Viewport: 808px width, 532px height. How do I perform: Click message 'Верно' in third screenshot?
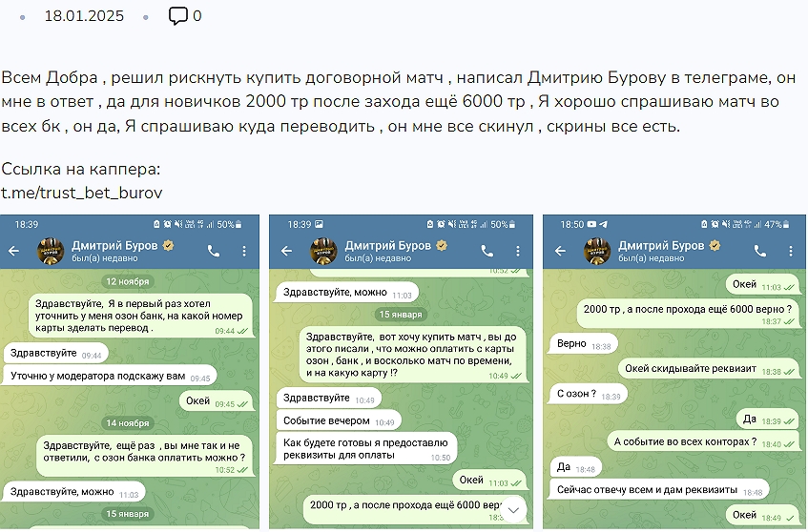(x=583, y=344)
